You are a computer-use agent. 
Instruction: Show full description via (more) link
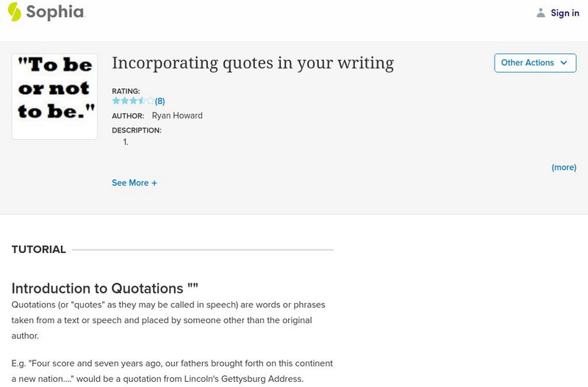(x=564, y=168)
